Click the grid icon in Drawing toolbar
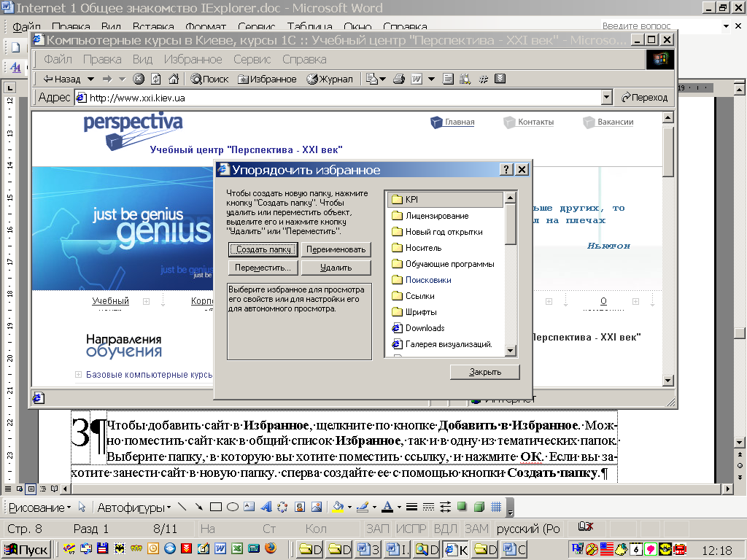 coord(496,507)
